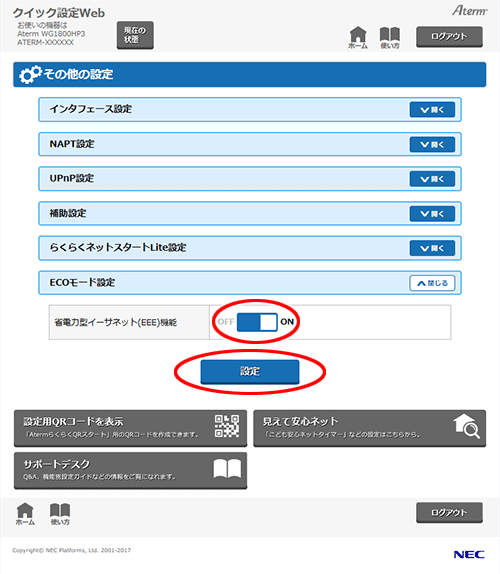Viewport: 500px width, 574px height.
Task: Click the house magnifier icon on 見えて安心ネット
Action: [x=466, y=426]
